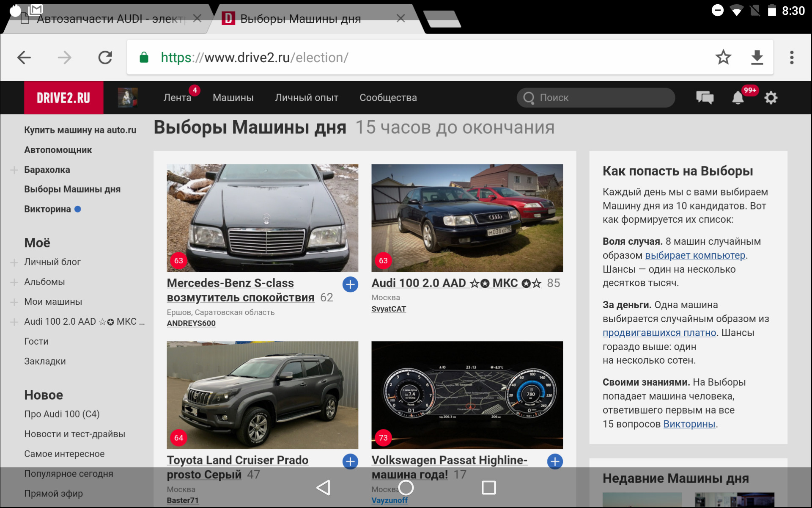Expand Мои машины in sidebar
Screen dimensions: 812x508
coord(14,302)
